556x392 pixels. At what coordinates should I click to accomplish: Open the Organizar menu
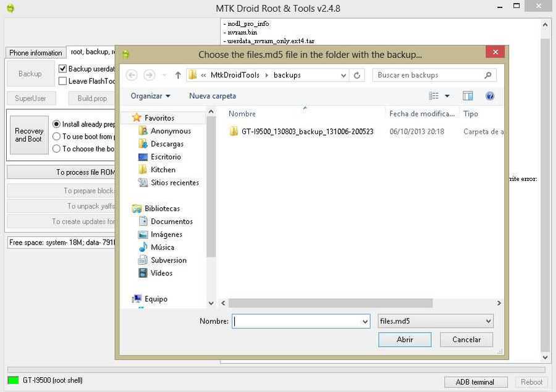[x=150, y=96]
